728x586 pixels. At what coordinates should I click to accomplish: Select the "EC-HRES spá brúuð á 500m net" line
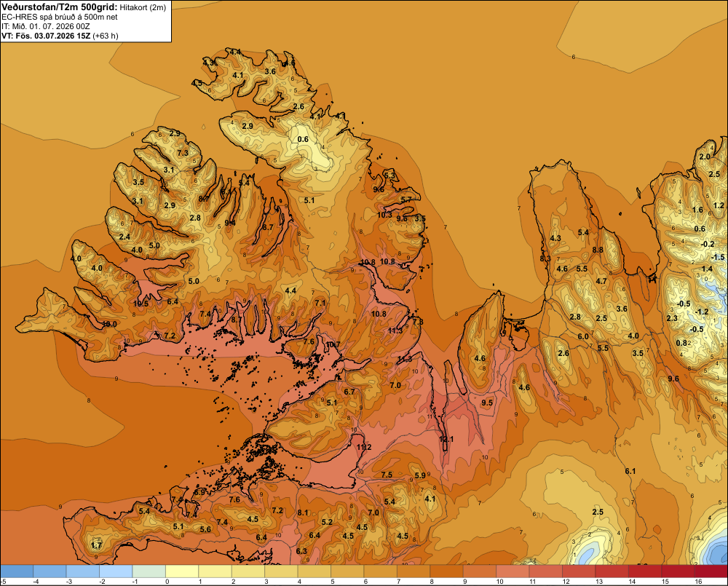(60, 17)
